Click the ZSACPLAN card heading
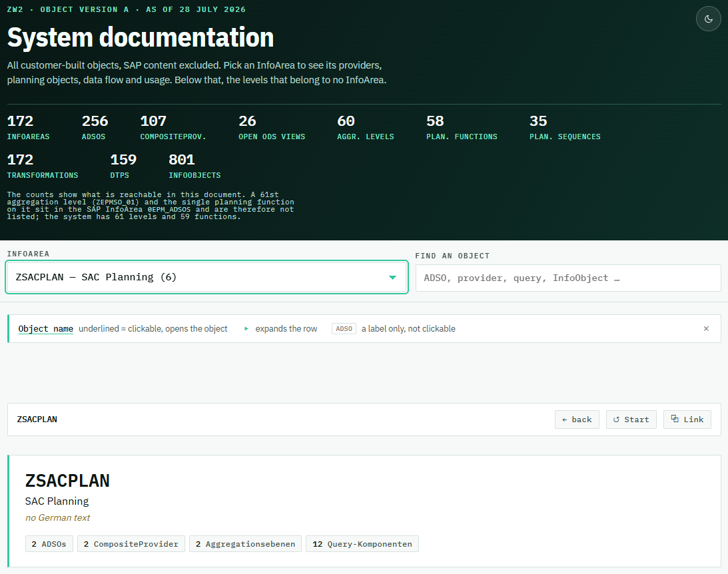Viewport: 728px width, 574px height. (x=67, y=481)
